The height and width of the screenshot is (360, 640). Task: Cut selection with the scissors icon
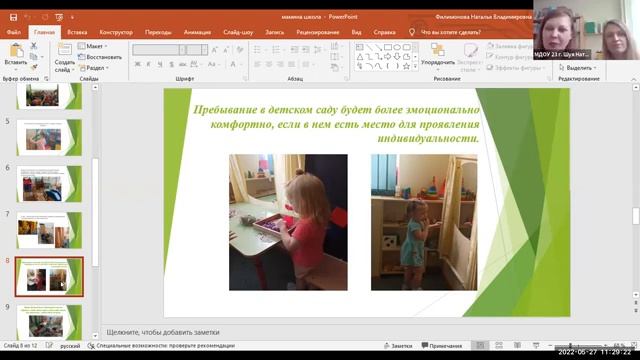(x=34, y=46)
